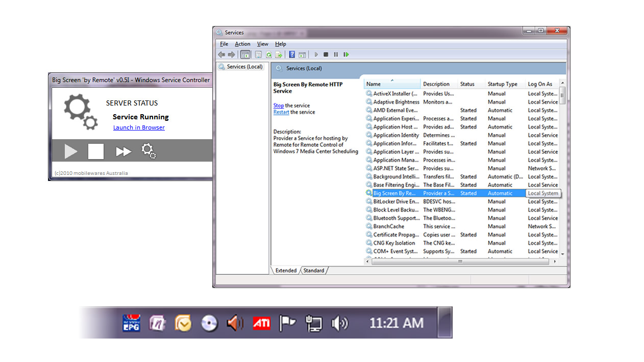The height and width of the screenshot is (362, 644).
Task: Select the Application Identity service row
Action: click(462, 135)
